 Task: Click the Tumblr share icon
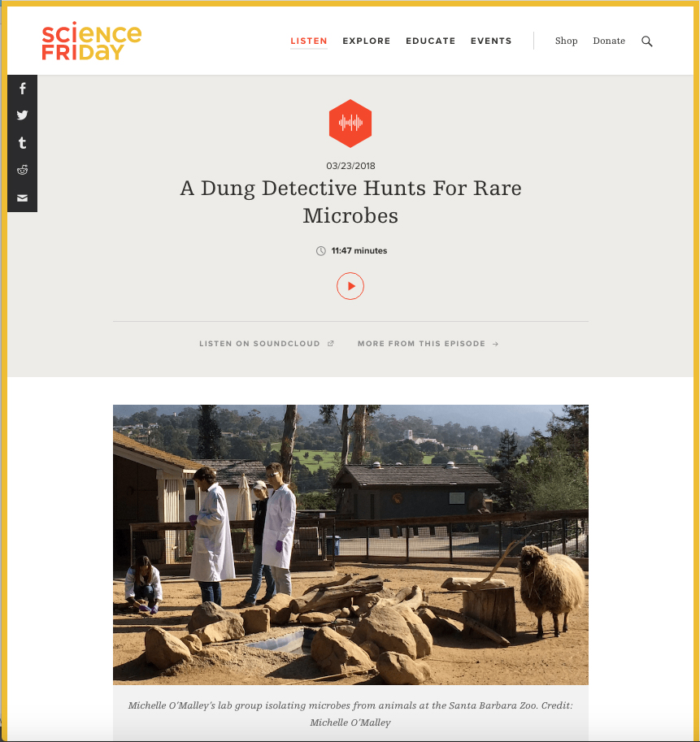(x=22, y=142)
